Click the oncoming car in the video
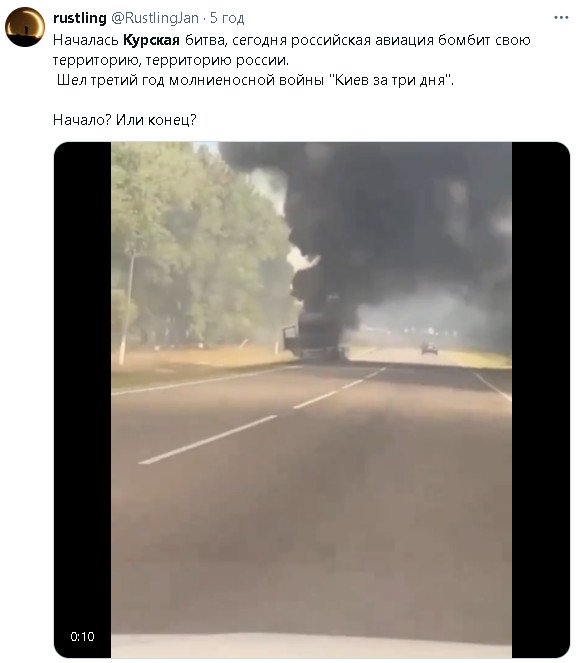Screen dimensions: 584x663 pos(429,348)
